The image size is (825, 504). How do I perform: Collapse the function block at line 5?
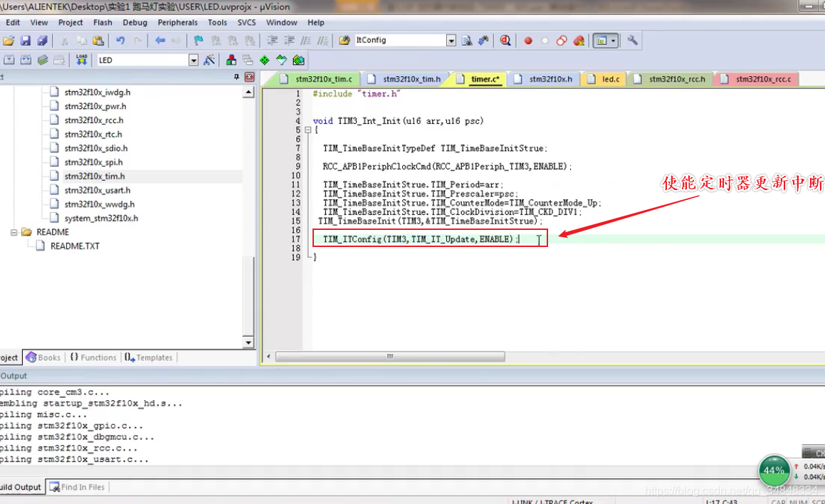click(x=308, y=130)
